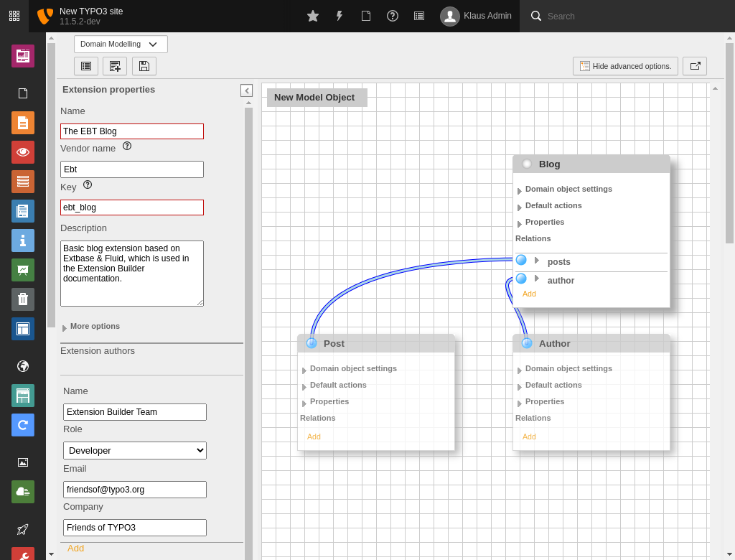Add another extension author
The height and width of the screenshot is (560, 735).
[x=75, y=548]
